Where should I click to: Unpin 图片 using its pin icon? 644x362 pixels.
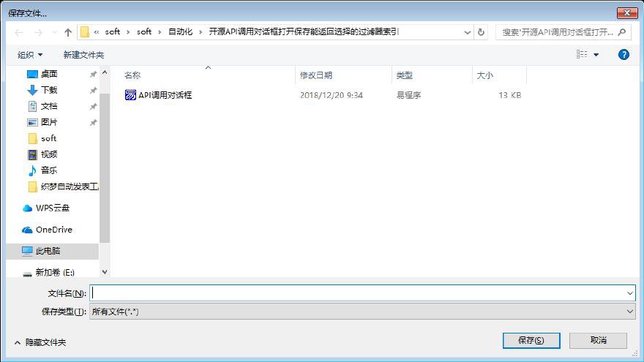[x=93, y=122]
